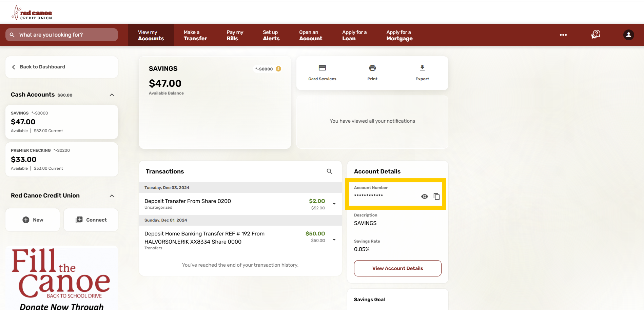
Task: Go Back to Dashboard
Action: (62, 67)
